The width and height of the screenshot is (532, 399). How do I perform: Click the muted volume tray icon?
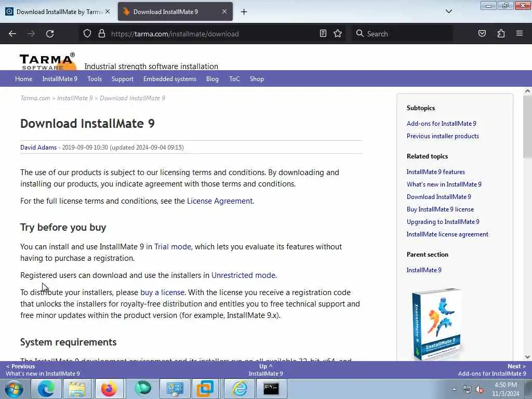[480, 390]
